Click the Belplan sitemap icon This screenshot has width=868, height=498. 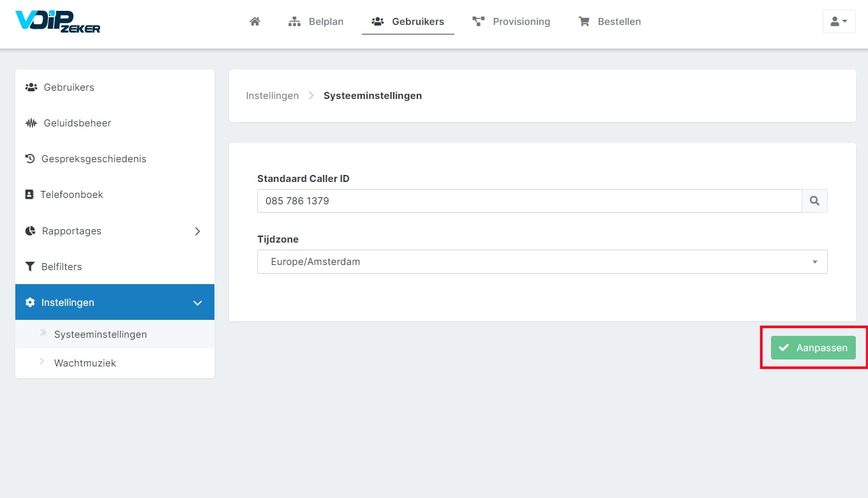point(294,22)
